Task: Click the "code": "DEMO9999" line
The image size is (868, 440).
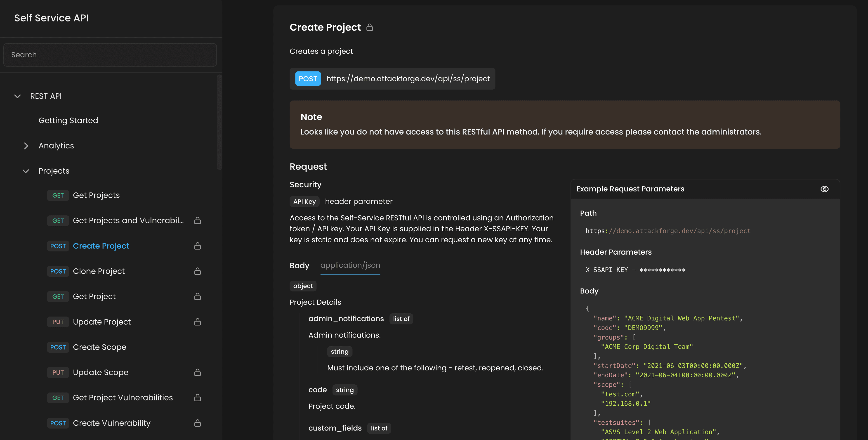Action: pos(630,328)
